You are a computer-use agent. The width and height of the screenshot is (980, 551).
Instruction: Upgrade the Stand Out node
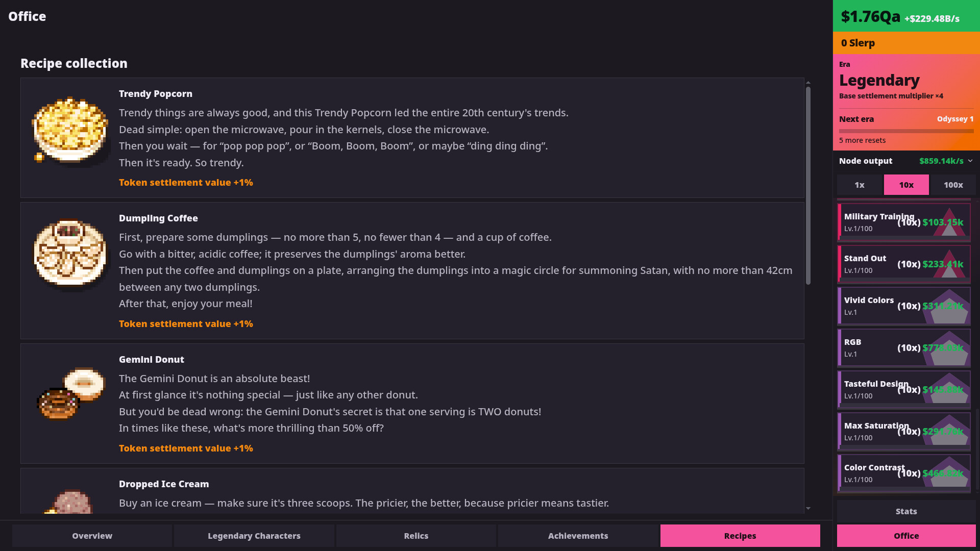pyautogui.click(x=904, y=264)
